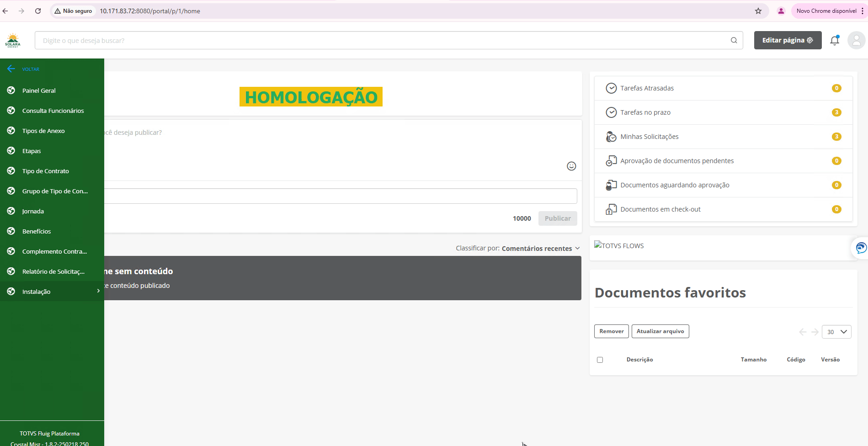Image resolution: width=868 pixels, height=446 pixels.
Task: Open the floating chat assistant icon
Action: [861, 248]
